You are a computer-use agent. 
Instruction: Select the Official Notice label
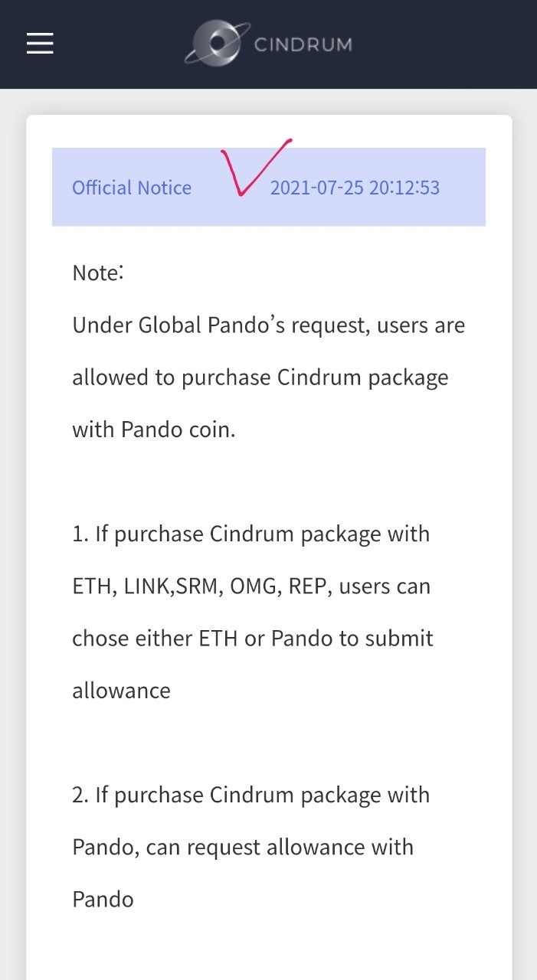[x=132, y=188]
